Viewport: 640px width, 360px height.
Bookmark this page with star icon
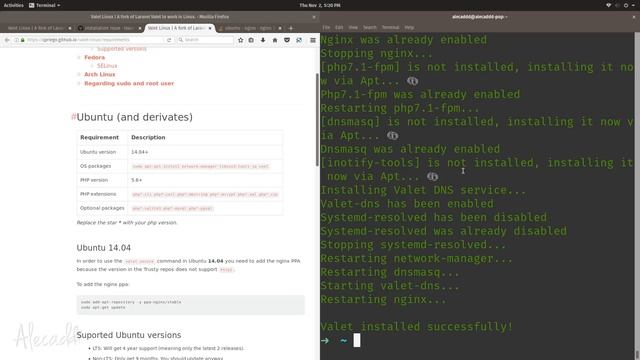pyautogui.click(x=240, y=40)
